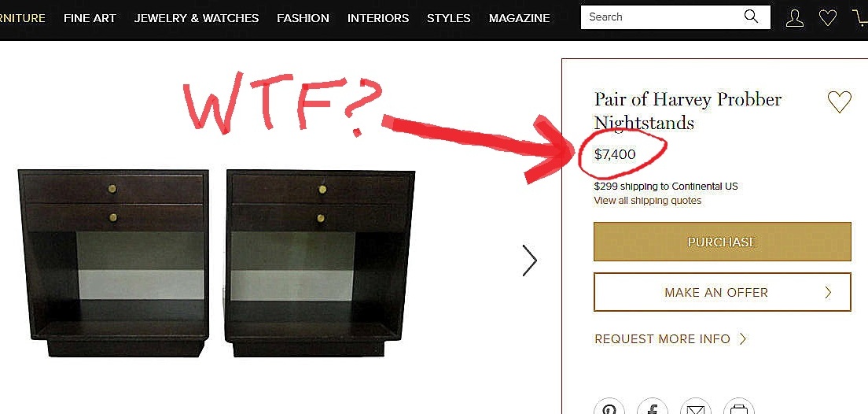Click the search magnifier icon
The height and width of the screenshot is (414, 868).
pyautogui.click(x=751, y=17)
